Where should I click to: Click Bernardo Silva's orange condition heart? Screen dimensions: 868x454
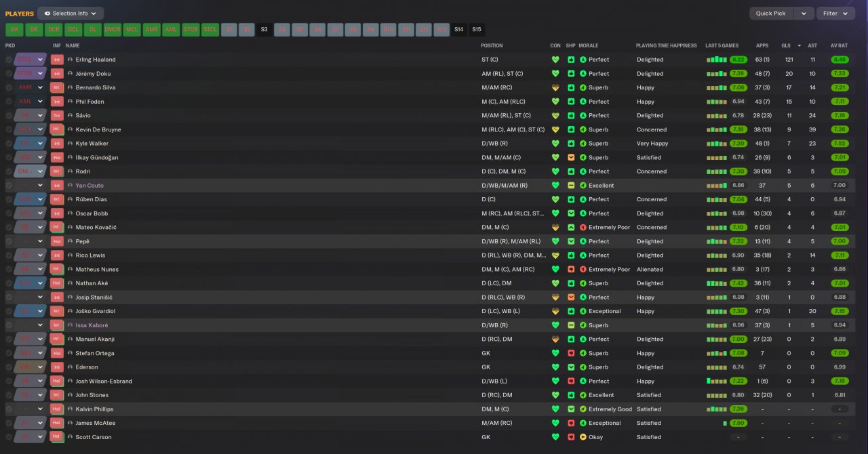[x=555, y=87]
